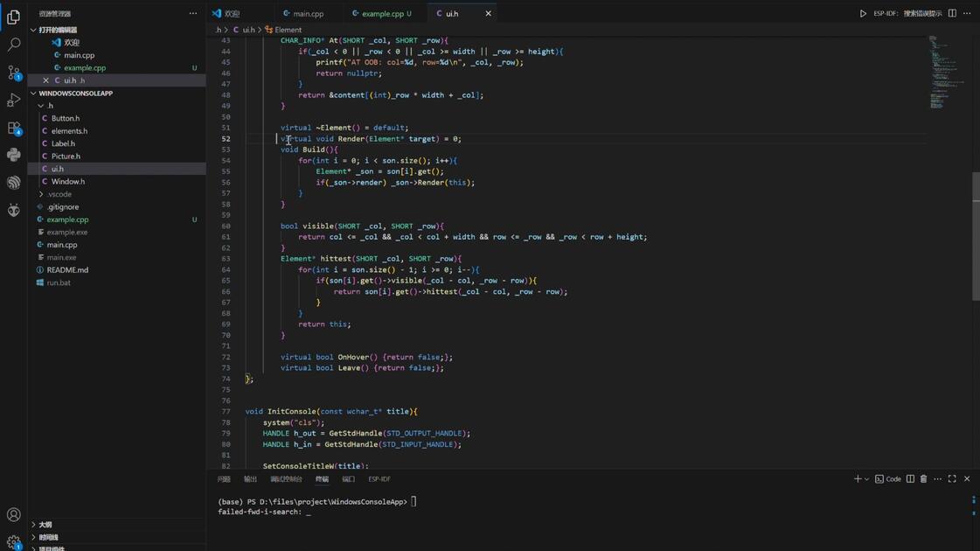The image size is (980, 551).
Task: Click the ESP-IDF 搜索错误提示 button
Action: [x=907, y=13]
